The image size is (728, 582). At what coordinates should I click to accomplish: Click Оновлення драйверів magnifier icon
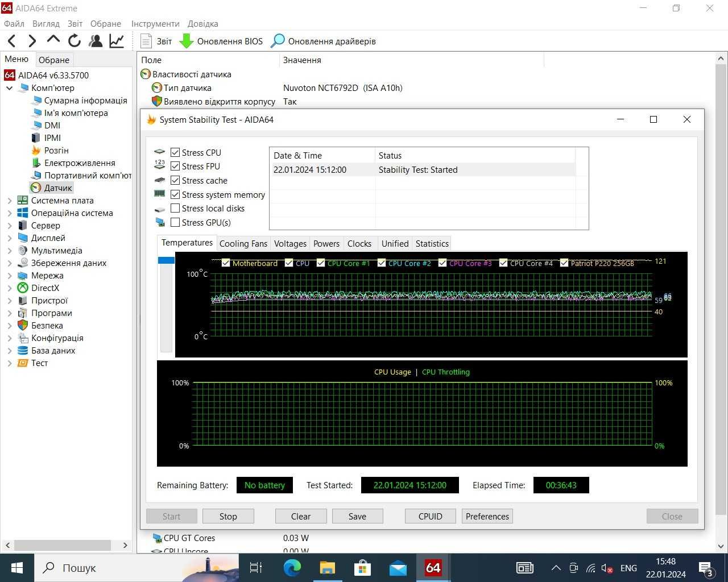tap(278, 41)
